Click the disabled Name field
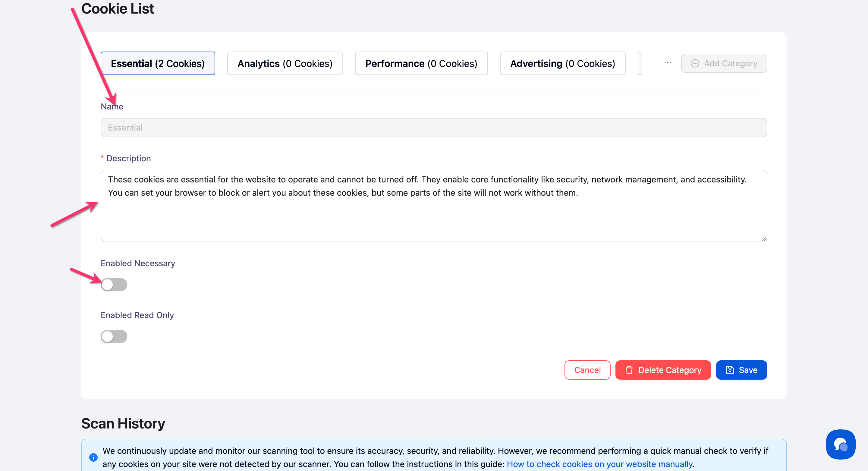 coord(434,128)
